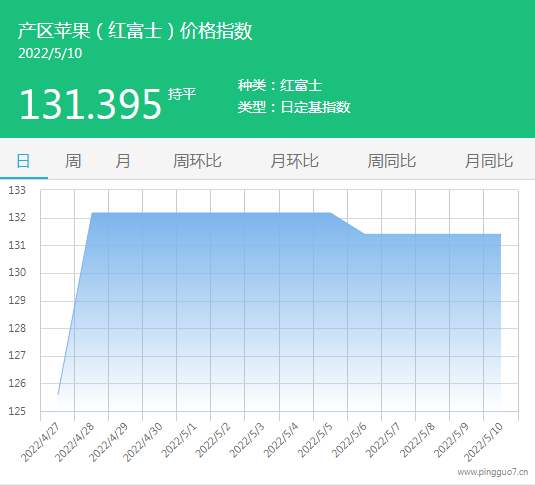Switch to the 周 weekly tab
The width and height of the screenshot is (535, 485).
[x=73, y=161]
